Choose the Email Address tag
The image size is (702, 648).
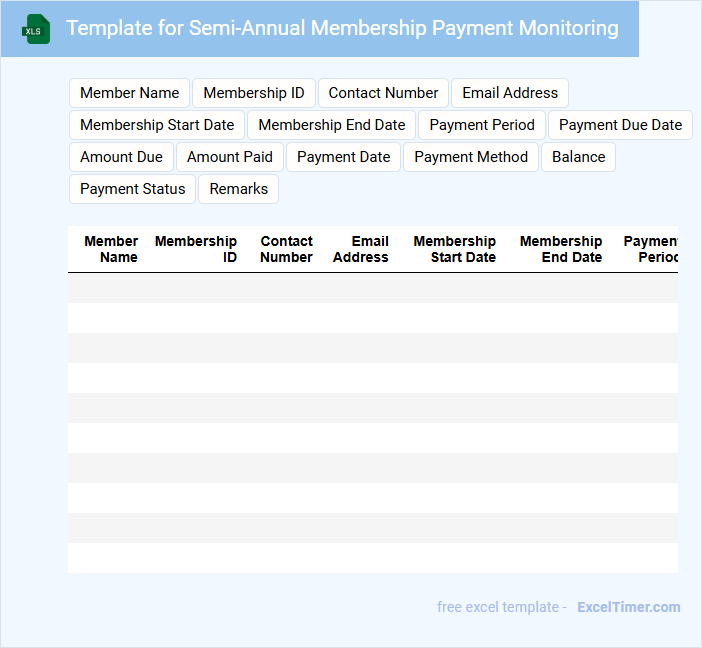(510, 93)
